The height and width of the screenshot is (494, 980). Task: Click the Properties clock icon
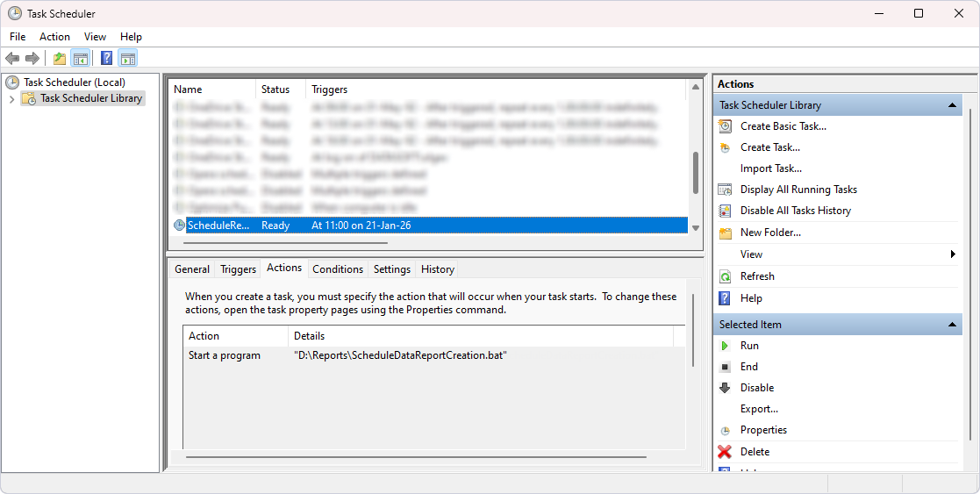coord(725,431)
